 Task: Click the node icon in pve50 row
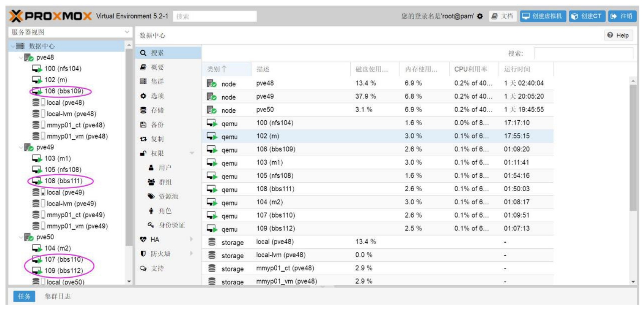point(212,110)
